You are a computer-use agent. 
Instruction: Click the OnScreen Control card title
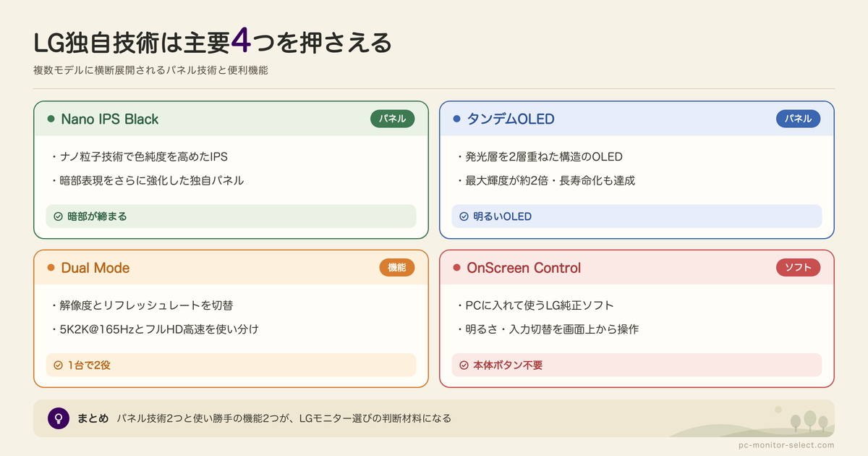[524, 268]
